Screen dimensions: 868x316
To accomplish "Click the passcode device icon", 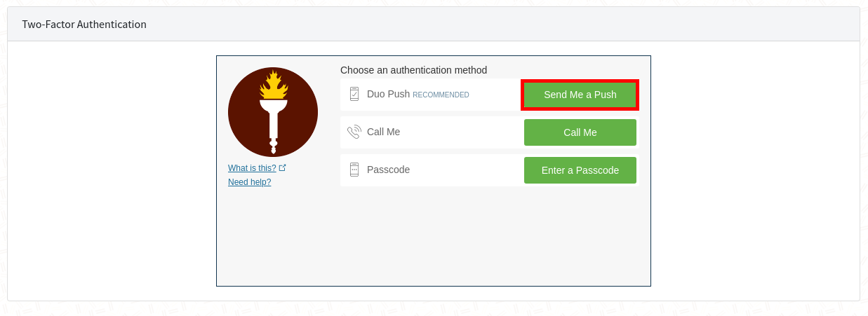I will [x=354, y=170].
